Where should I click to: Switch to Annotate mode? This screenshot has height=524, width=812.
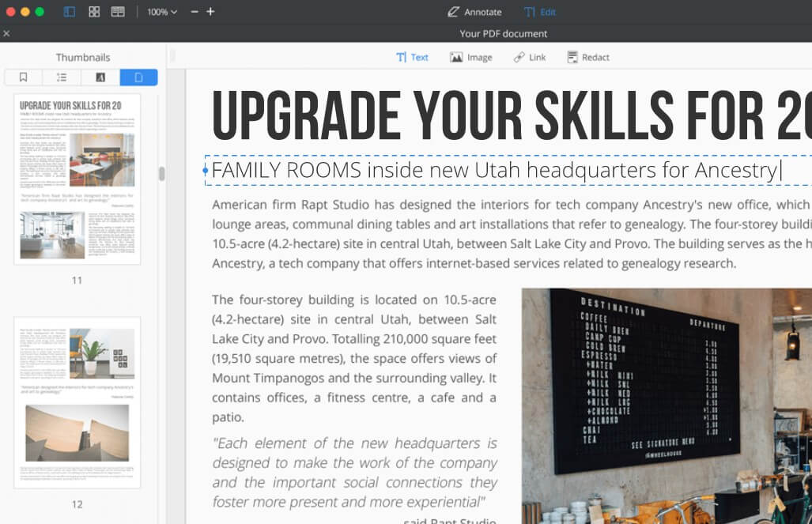(474, 12)
